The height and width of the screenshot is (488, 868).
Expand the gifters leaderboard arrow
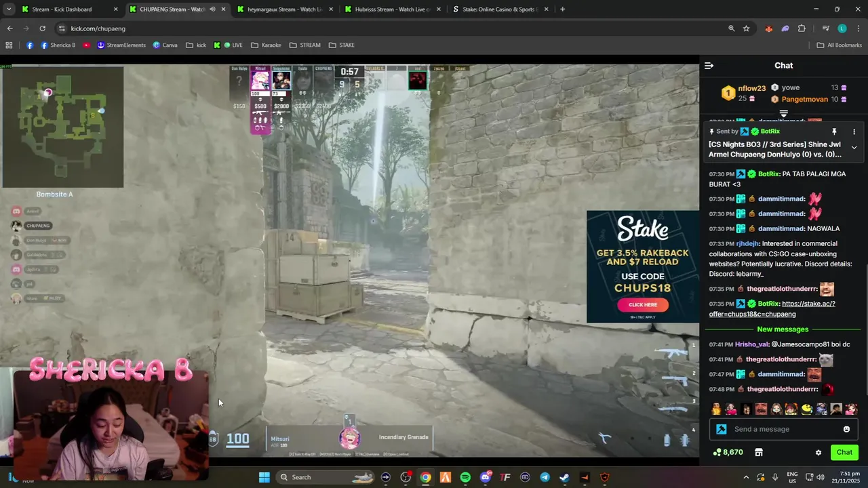(x=783, y=113)
